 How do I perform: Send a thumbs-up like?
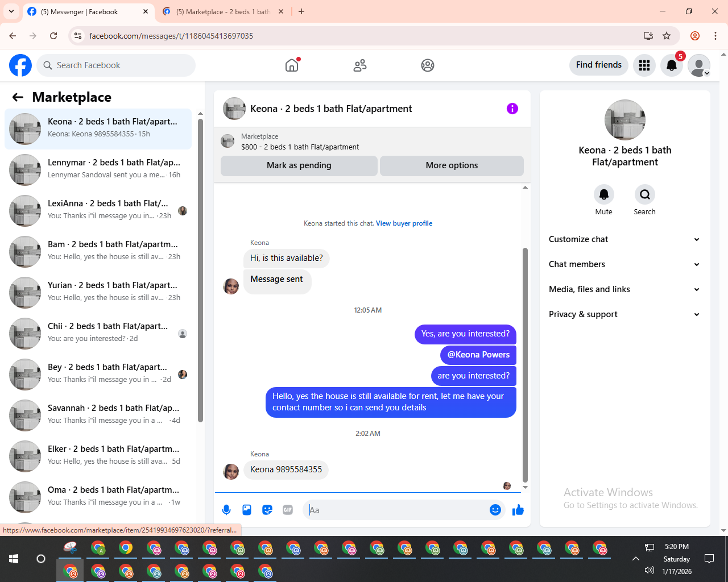(x=518, y=510)
